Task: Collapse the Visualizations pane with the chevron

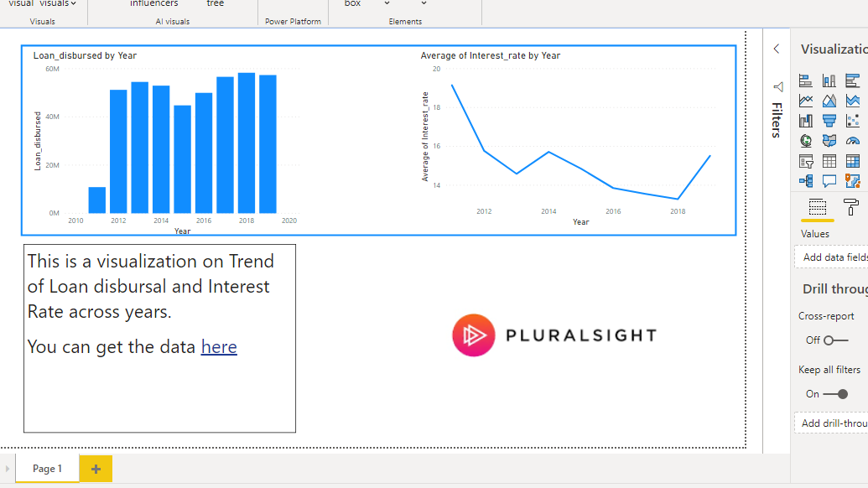Action: point(777,49)
